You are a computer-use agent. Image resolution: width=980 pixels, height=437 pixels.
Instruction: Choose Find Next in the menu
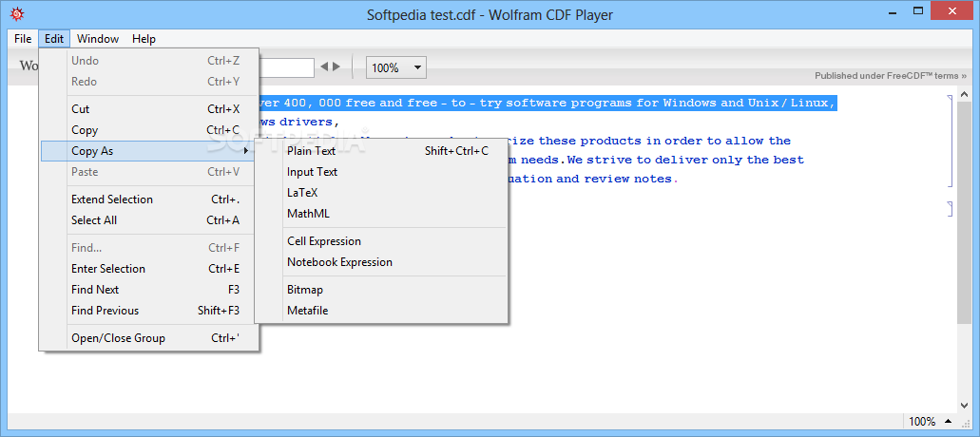pyautogui.click(x=149, y=290)
